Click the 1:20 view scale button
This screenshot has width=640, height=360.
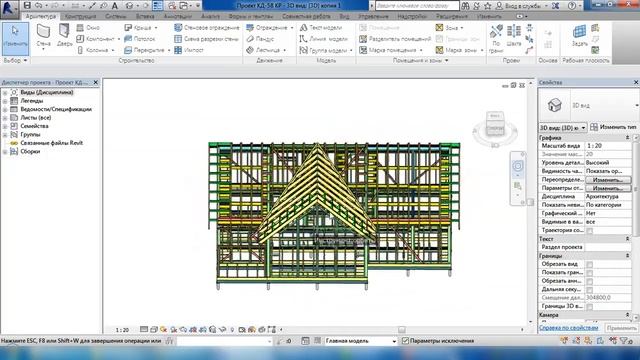click(122, 330)
